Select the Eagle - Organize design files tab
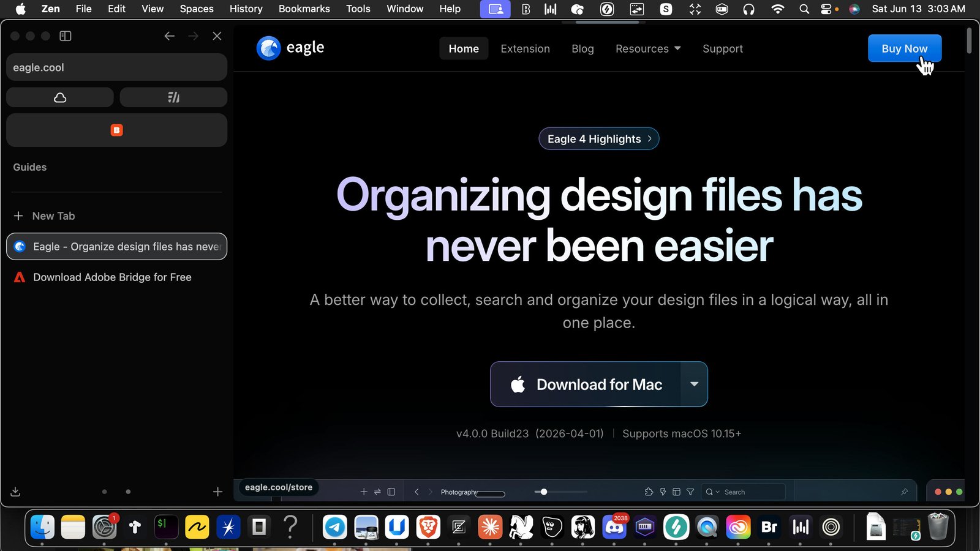The height and width of the screenshot is (551, 980). click(116, 246)
